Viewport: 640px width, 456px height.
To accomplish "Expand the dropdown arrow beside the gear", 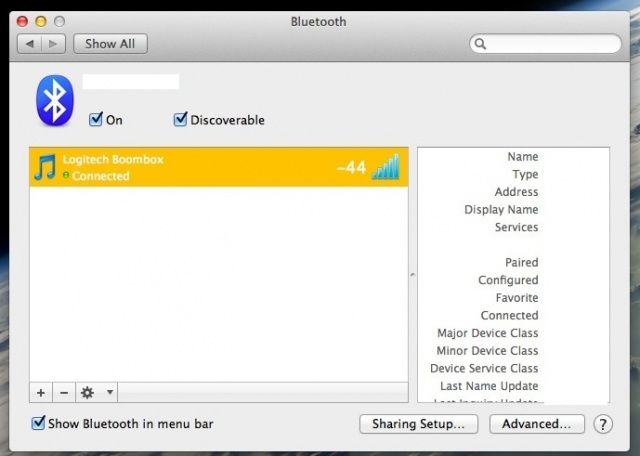I will click(110, 393).
